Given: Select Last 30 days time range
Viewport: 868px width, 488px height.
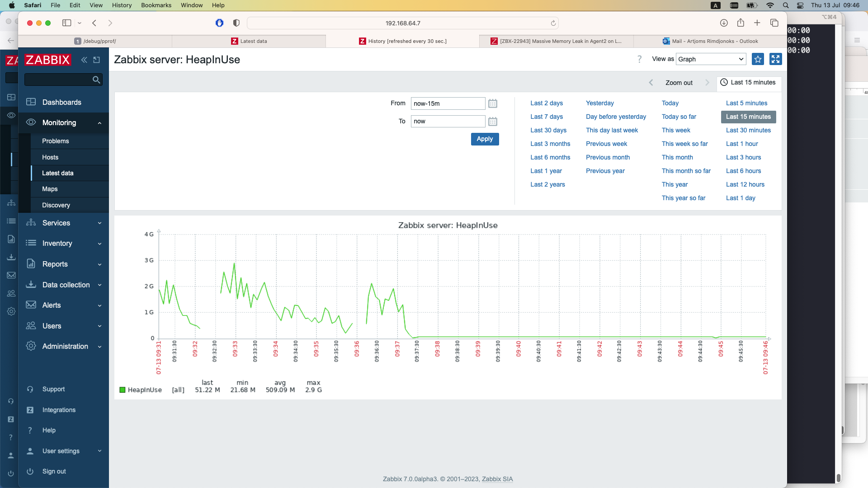Looking at the screenshot, I should [548, 131].
